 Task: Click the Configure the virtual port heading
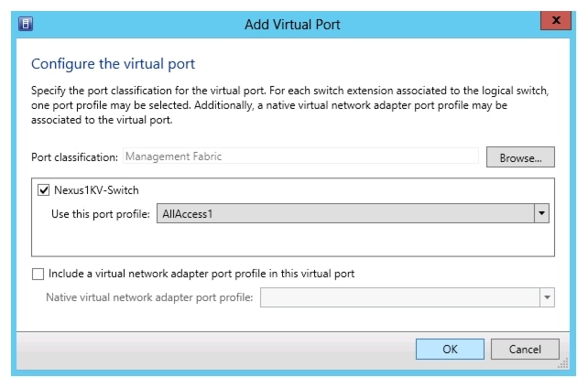pos(114,64)
